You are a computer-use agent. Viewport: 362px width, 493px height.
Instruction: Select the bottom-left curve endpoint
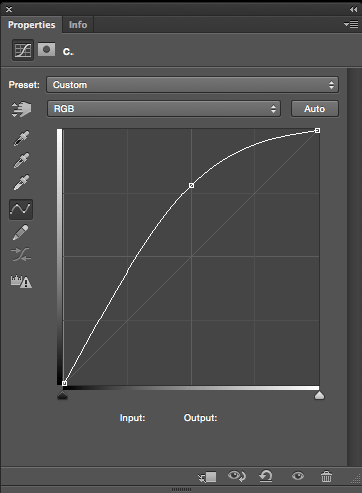pos(64,383)
